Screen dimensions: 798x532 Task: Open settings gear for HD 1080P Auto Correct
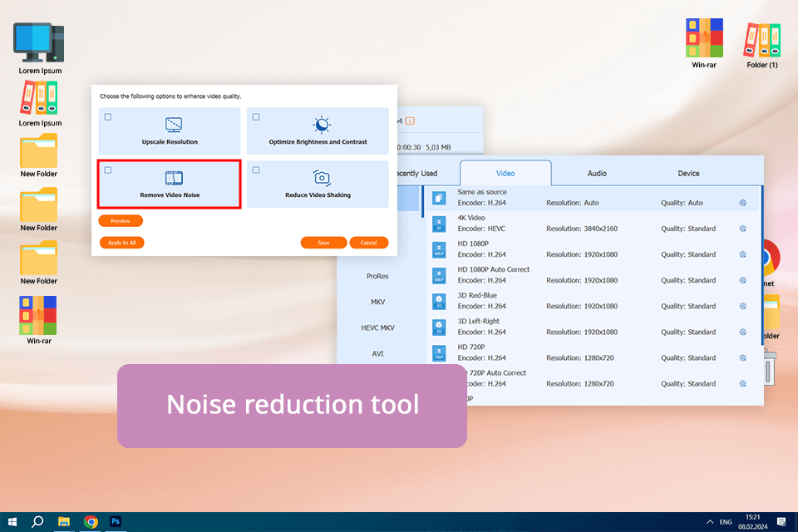pos(742,280)
